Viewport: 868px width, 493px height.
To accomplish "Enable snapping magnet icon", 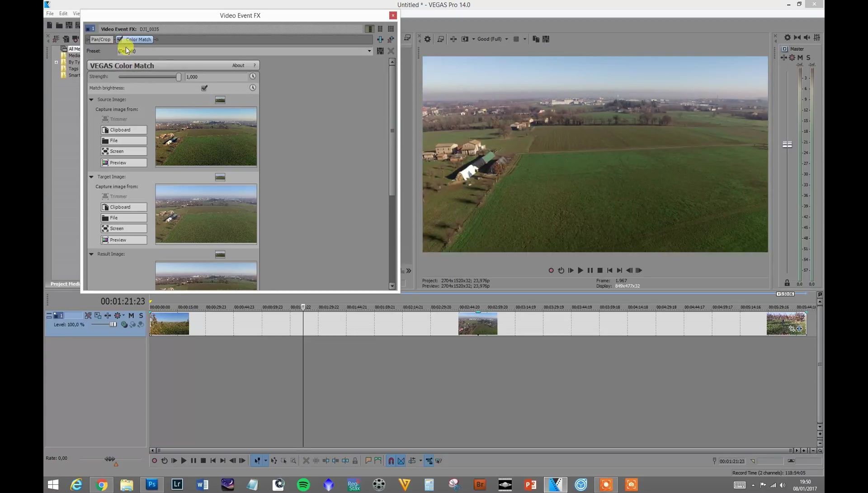I will click(391, 461).
